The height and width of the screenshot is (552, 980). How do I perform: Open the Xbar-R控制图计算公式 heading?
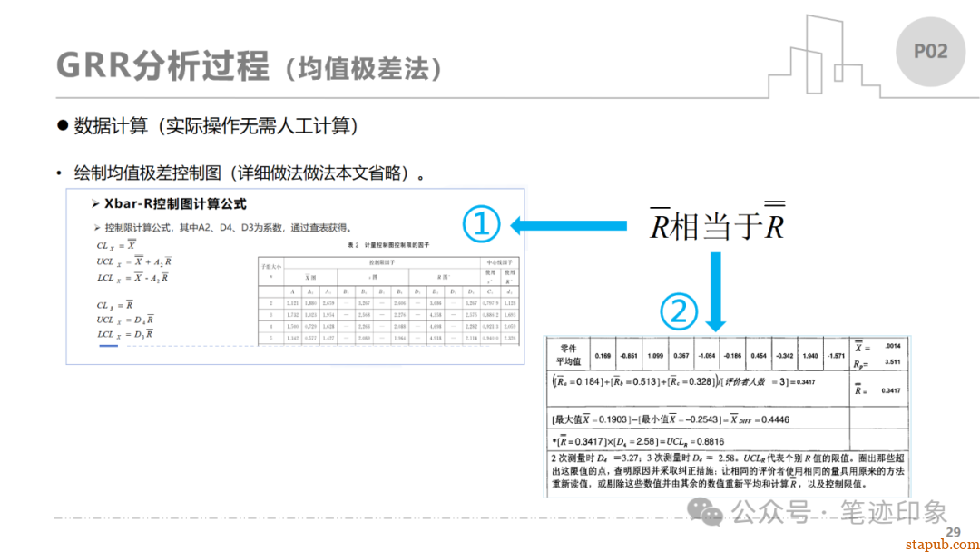tap(175, 203)
